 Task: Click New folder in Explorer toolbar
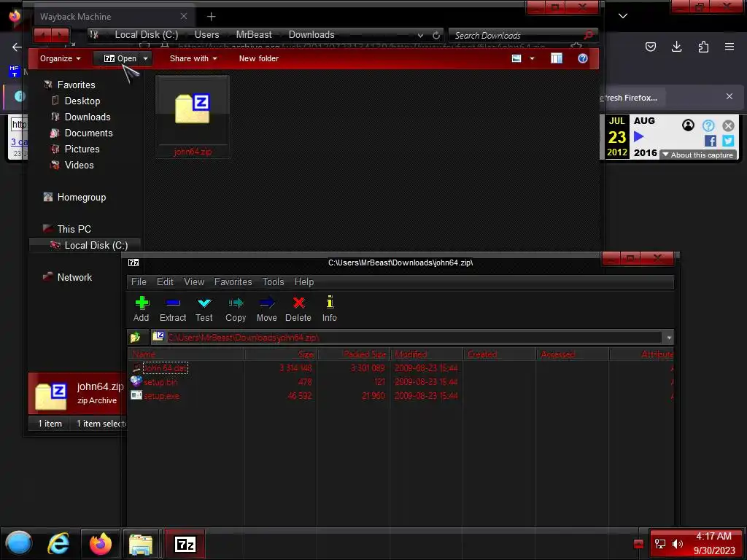pyautogui.click(x=259, y=58)
